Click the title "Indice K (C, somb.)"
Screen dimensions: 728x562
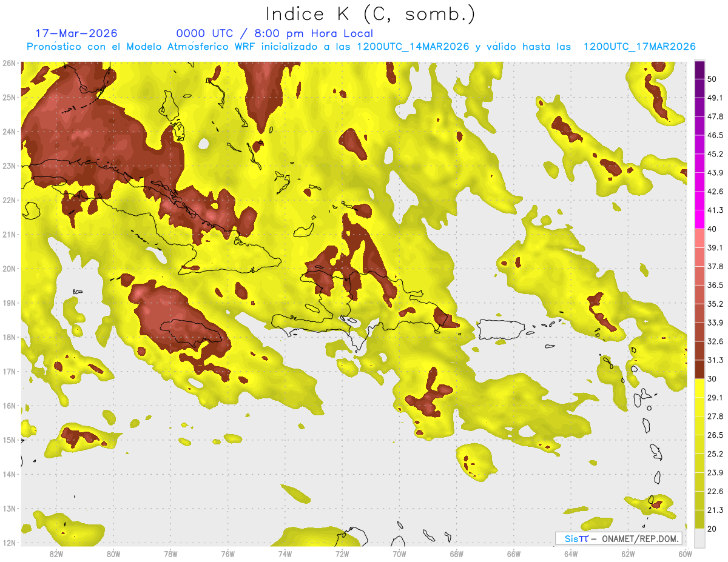[370, 14]
